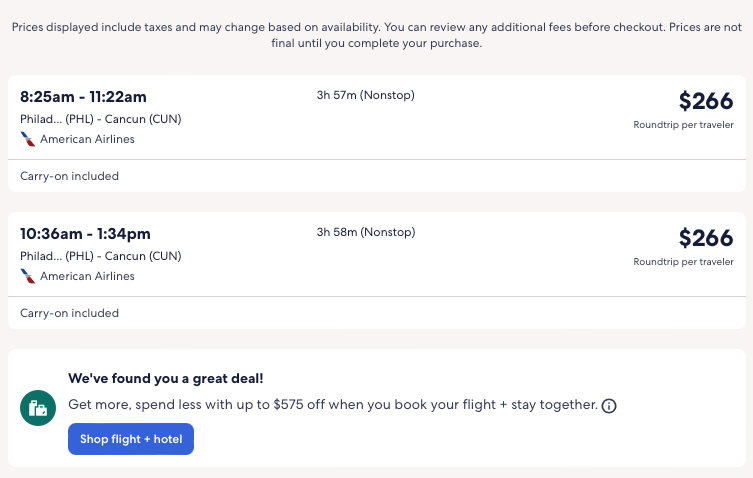The height and width of the screenshot is (478, 753).
Task: Click American Airlines name on the second flight
Action: click(87, 276)
